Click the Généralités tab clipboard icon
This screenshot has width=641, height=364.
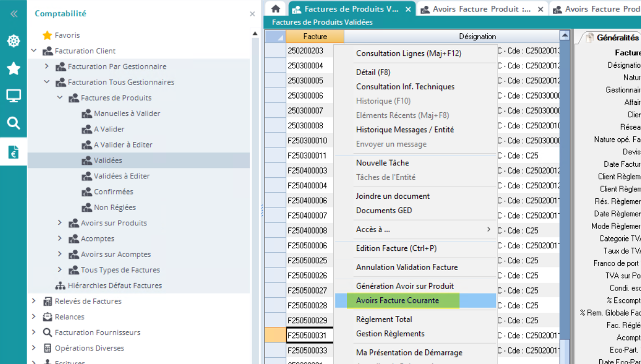tap(589, 38)
